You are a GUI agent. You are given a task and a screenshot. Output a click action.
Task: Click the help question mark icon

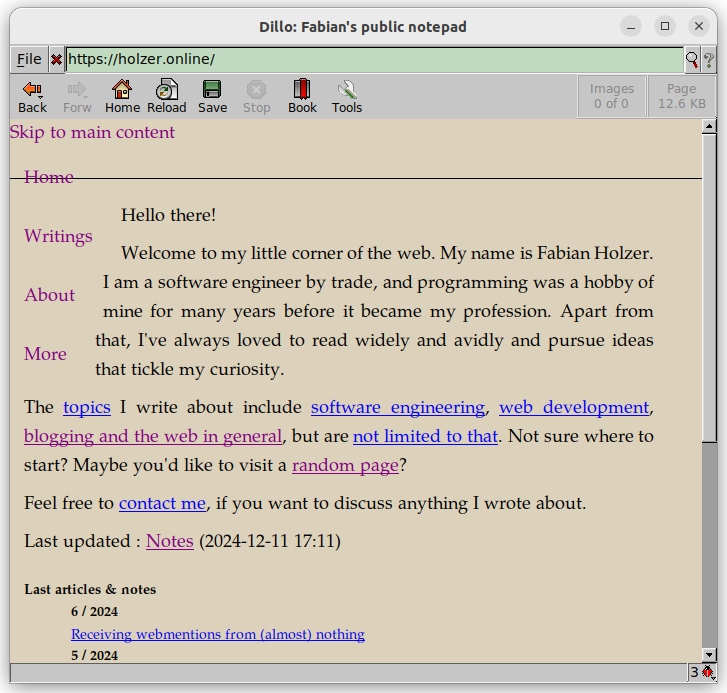tap(708, 60)
